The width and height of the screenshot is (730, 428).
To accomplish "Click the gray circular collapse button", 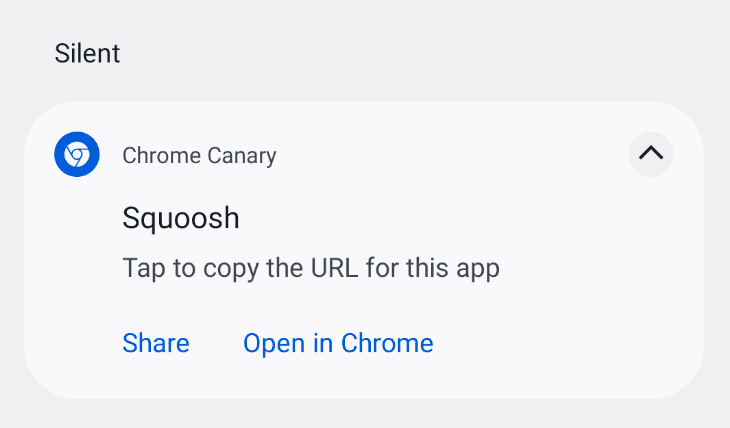I will [651, 154].
